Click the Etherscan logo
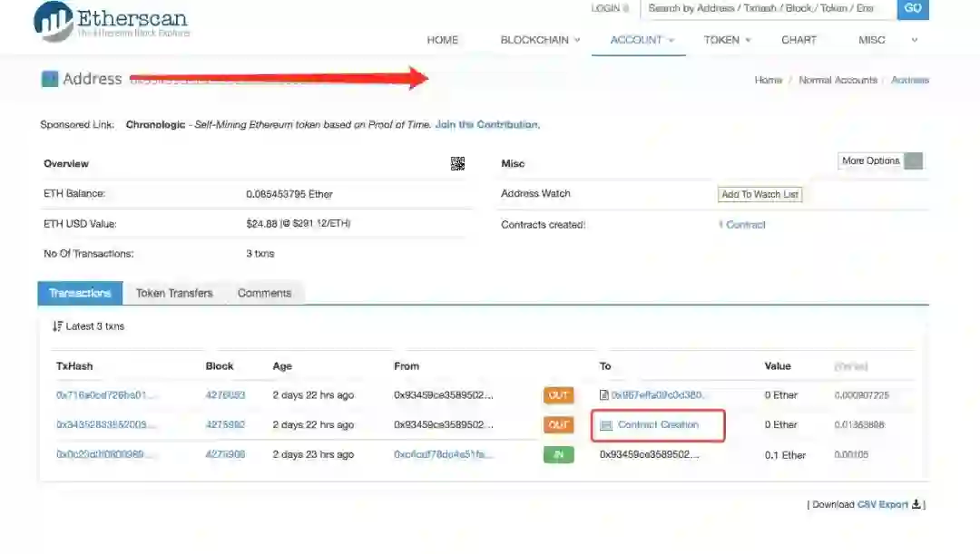 pos(112,22)
